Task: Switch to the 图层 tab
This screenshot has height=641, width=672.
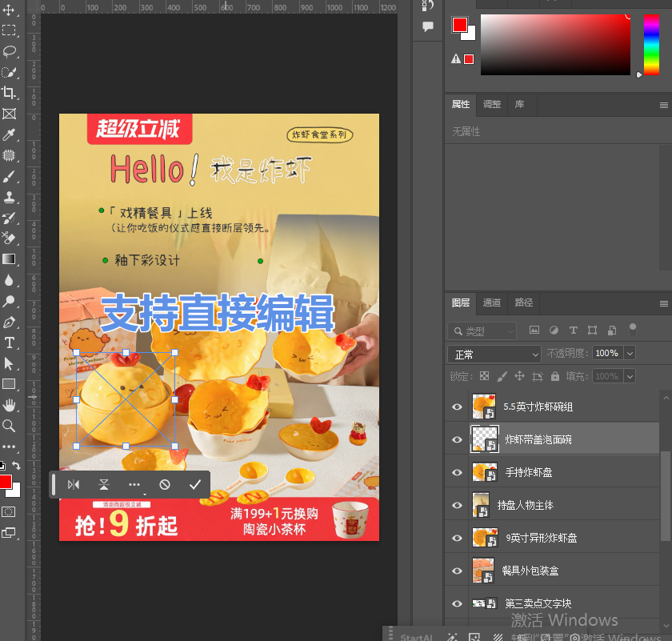Action: coord(461,302)
